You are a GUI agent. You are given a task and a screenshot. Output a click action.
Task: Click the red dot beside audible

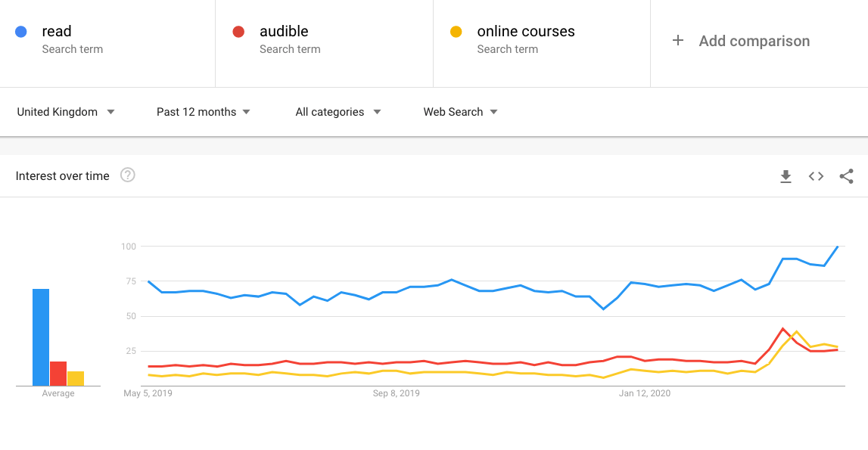click(x=238, y=32)
